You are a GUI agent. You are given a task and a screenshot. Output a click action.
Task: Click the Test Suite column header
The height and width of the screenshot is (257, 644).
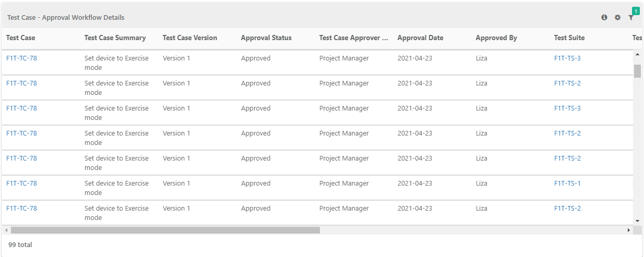pyautogui.click(x=569, y=38)
